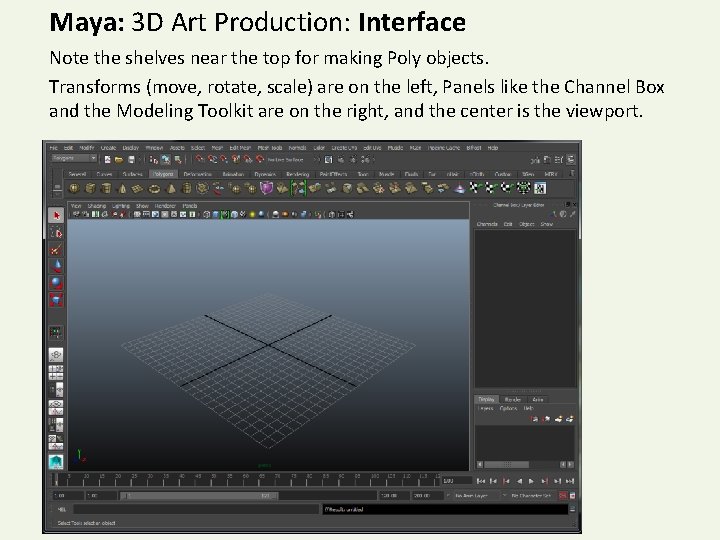Pick the Paint selection tool
Screen dimensions: 720x540
click(x=56, y=250)
